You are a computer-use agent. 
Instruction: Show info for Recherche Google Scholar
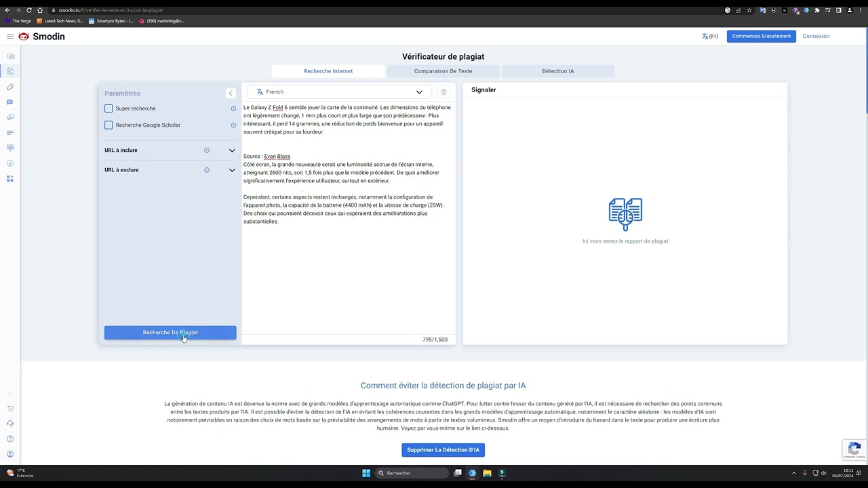point(233,125)
